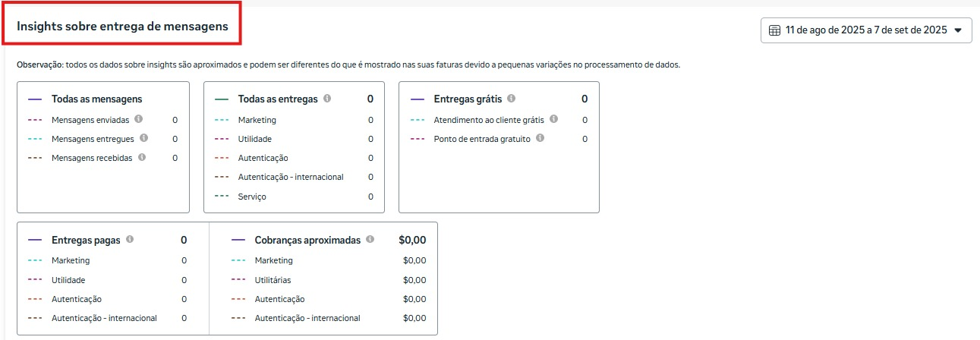Toggle the Todas as mensagens series

[96, 99]
